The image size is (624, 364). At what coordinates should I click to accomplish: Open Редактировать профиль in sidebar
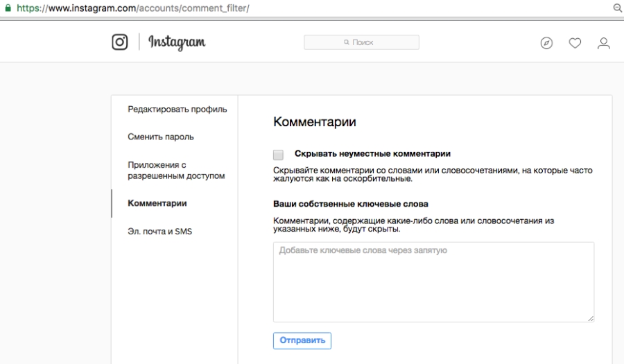coord(177,109)
